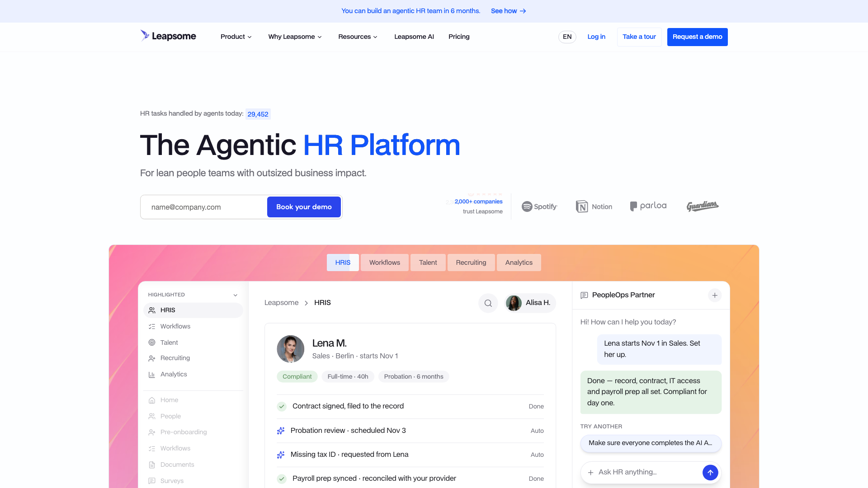Image resolution: width=868 pixels, height=488 pixels.
Task: Switch to the Talent tab in the demo
Action: pos(428,263)
